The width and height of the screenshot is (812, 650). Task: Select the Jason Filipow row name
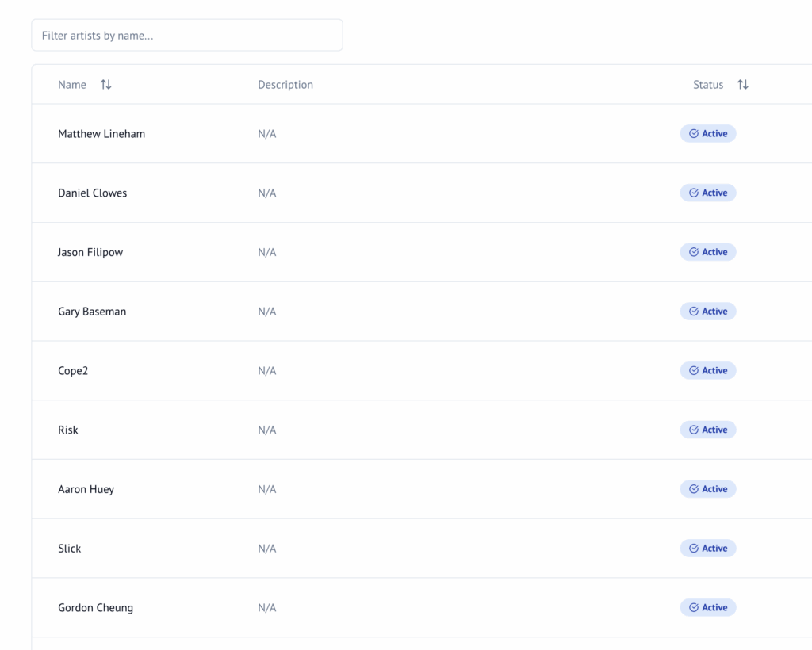(90, 252)
